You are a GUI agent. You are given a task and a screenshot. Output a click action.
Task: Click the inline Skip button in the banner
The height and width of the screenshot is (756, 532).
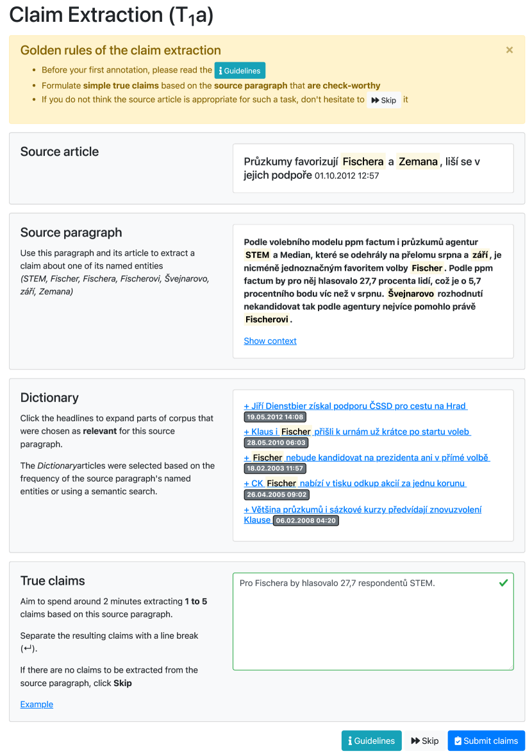pyautogui.click(x=384, y=100)
